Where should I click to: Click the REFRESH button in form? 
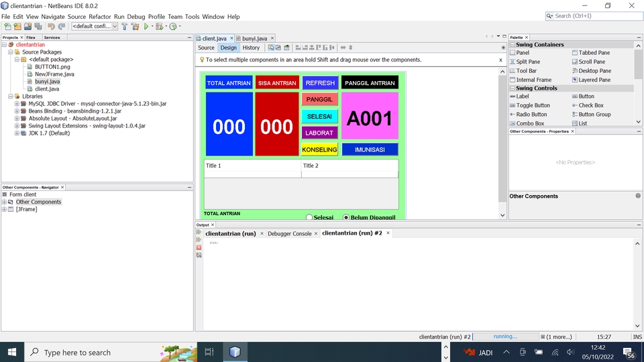pyautogui.click(x=320, y=83)
